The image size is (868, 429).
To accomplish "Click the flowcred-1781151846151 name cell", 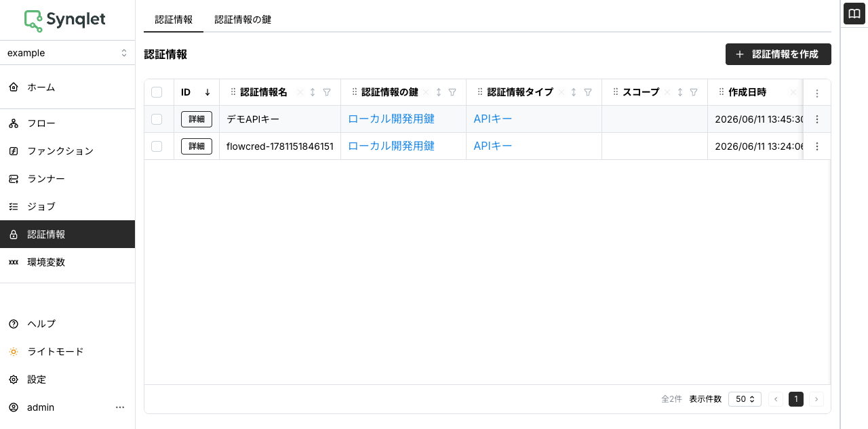I will (x=280, y=146).
